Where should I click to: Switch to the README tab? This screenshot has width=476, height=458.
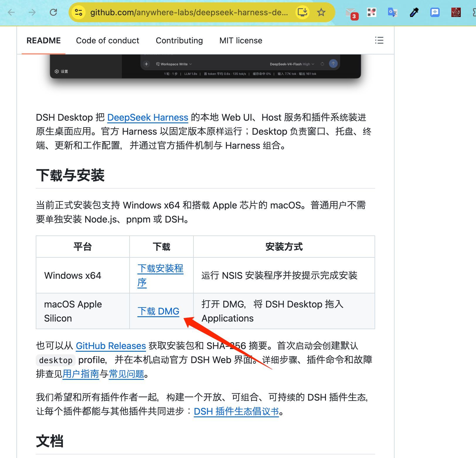pyautogui.click(x=44, y=40)
